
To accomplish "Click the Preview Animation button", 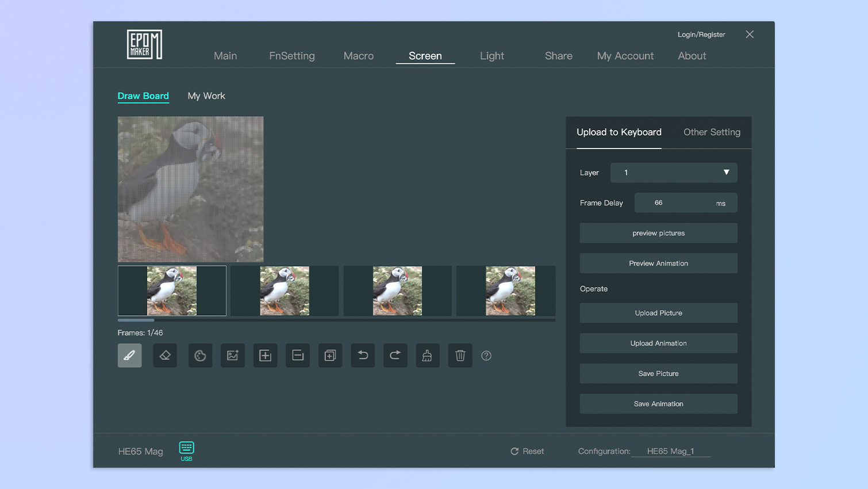I will coord(658,263).
